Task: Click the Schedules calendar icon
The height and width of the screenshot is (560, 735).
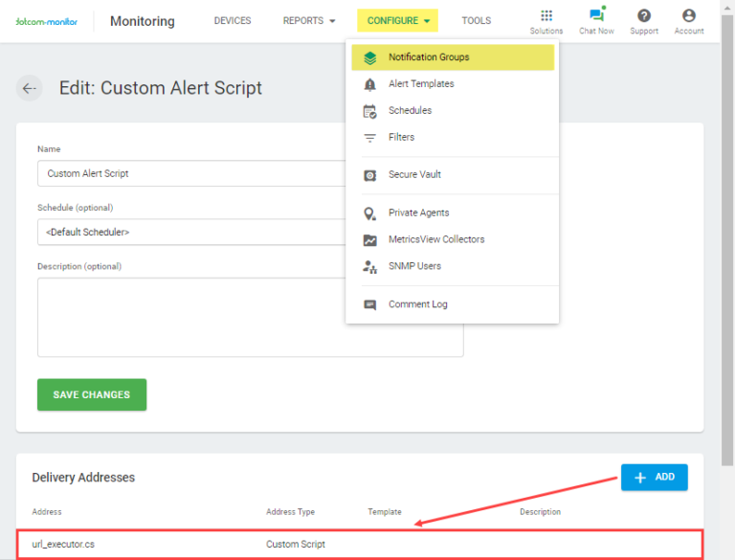Action: coord(370,111)
